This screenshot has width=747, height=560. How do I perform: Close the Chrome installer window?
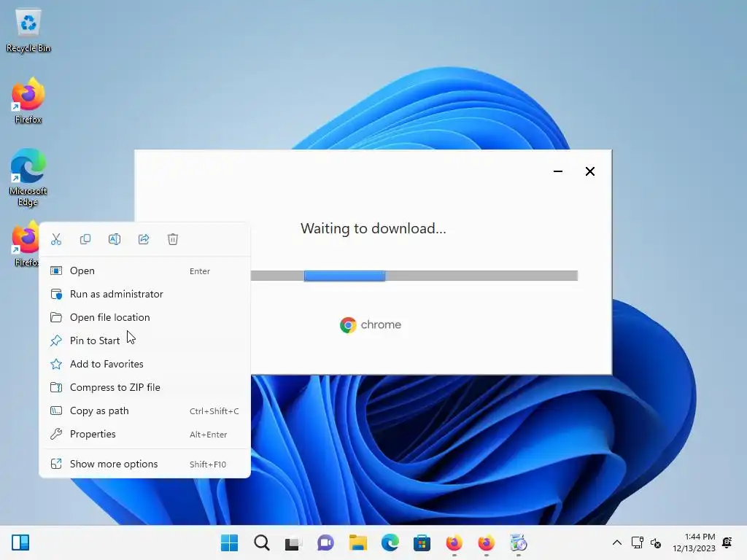[x=589, y=171]
